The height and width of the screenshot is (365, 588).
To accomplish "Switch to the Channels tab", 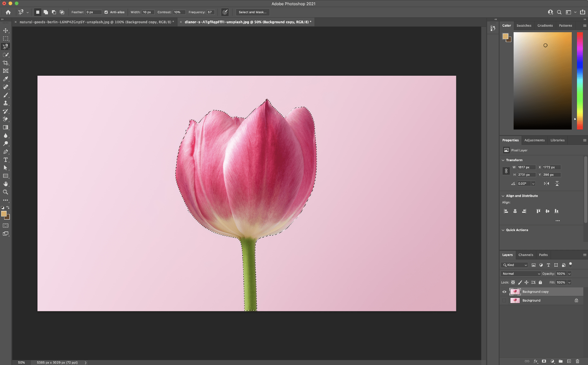I will coord(525,254).
